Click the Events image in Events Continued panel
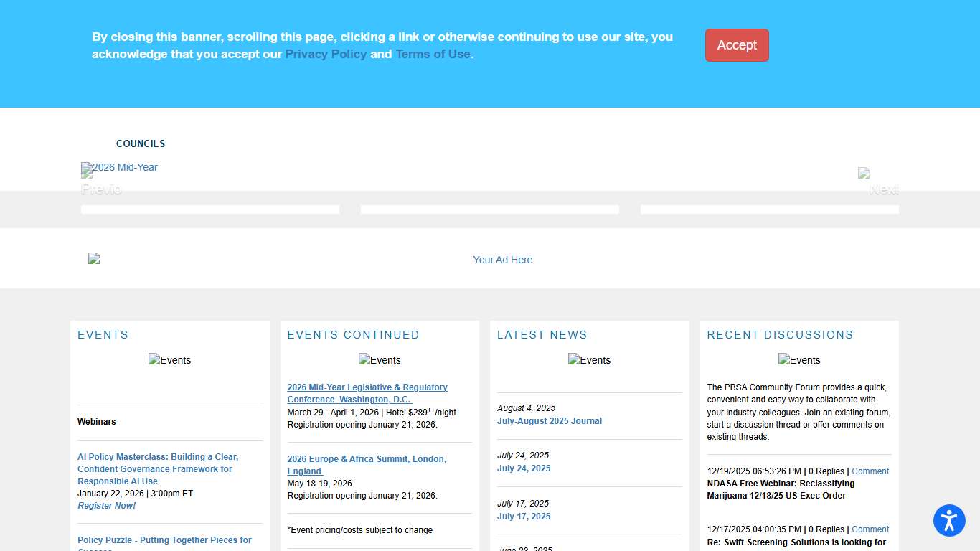Screen dimensions: 980x551 (380, 360)
